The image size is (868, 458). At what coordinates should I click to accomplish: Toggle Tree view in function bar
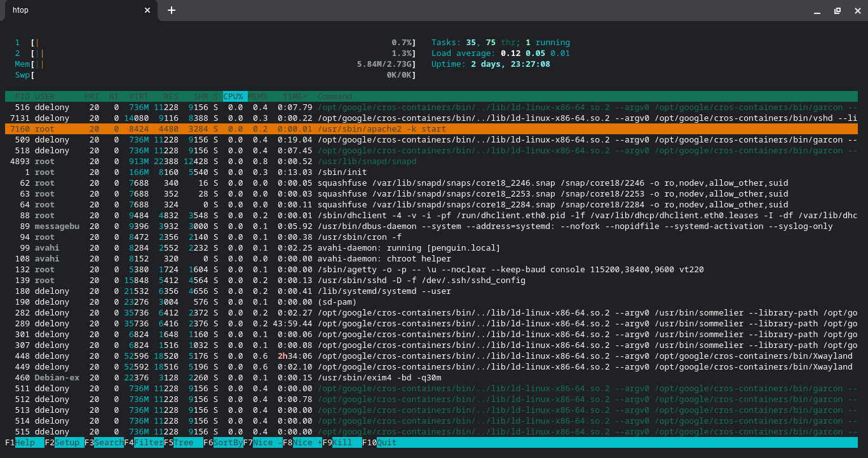point(184,442)
